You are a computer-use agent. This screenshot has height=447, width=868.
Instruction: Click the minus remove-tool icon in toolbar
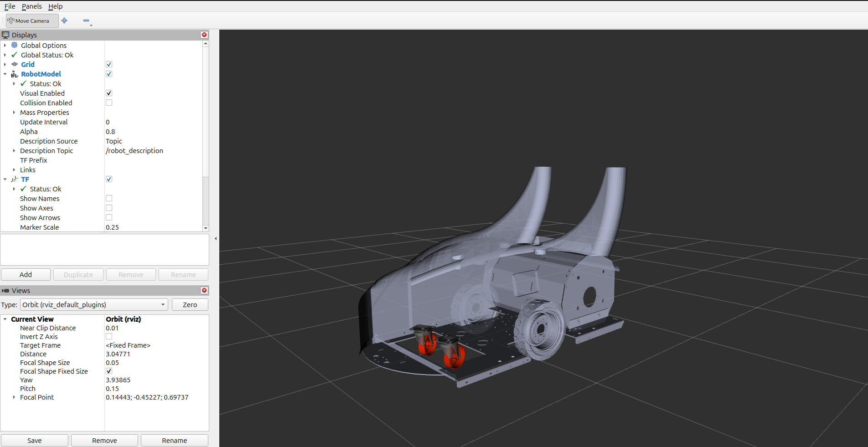[86, 21]
